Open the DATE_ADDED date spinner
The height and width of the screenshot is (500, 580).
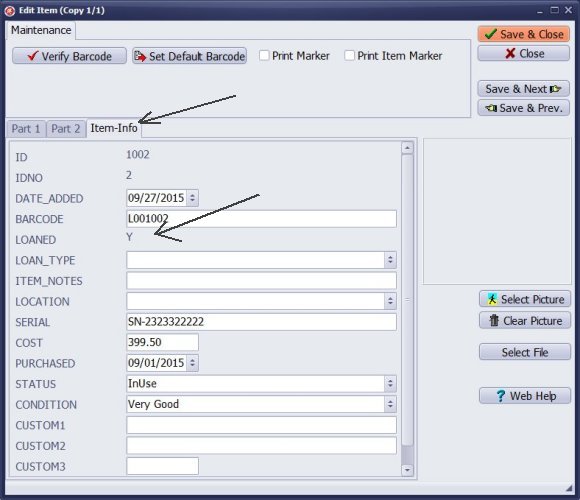coord(192,198)
